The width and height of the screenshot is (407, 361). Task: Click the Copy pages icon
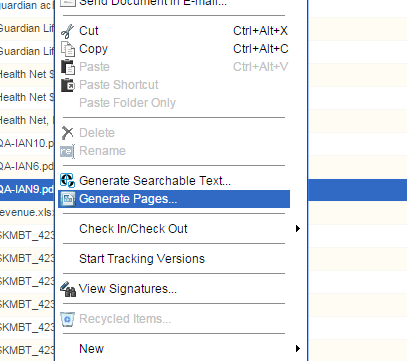68,49
